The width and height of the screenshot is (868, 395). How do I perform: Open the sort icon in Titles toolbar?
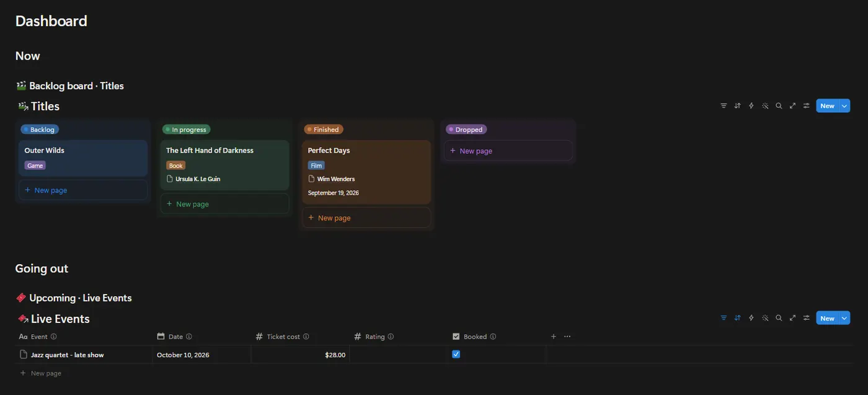(737, 106)
